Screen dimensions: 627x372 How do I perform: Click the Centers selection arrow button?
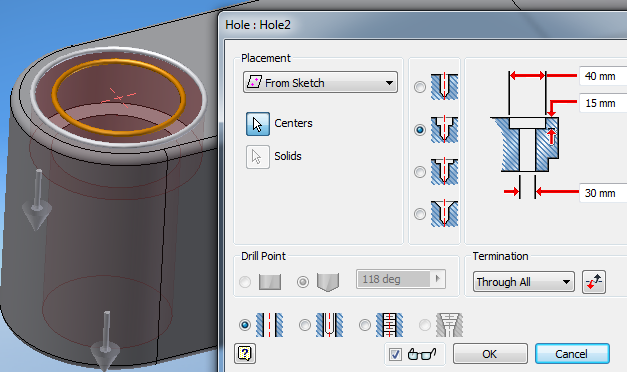258,124
